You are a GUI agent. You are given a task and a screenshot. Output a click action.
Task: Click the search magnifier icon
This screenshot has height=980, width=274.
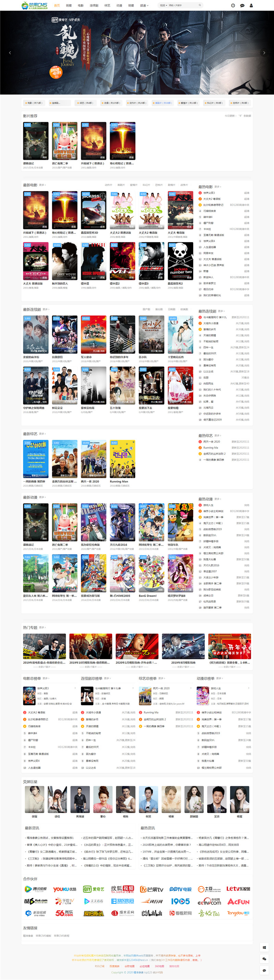pyautogui.click(x=200, y=5)
